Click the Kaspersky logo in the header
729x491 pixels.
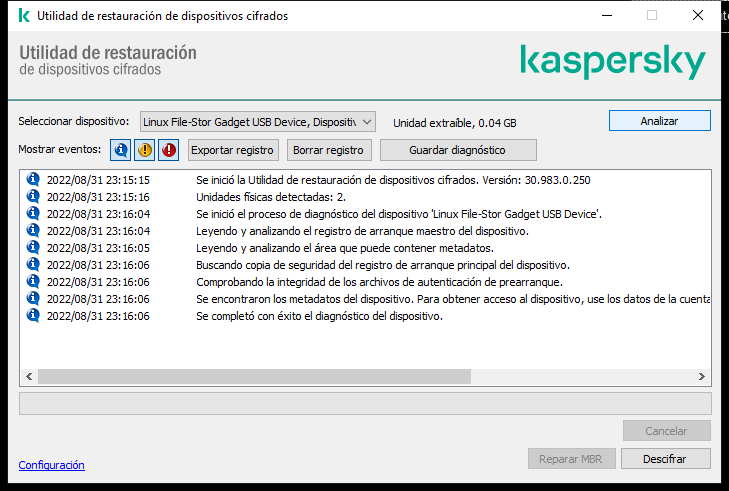[612, 62]
